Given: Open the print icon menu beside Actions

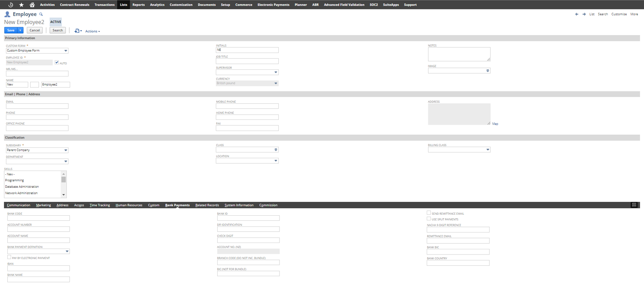Looking at the screenshot, I should pyautogui.click(x=78, y=31).
